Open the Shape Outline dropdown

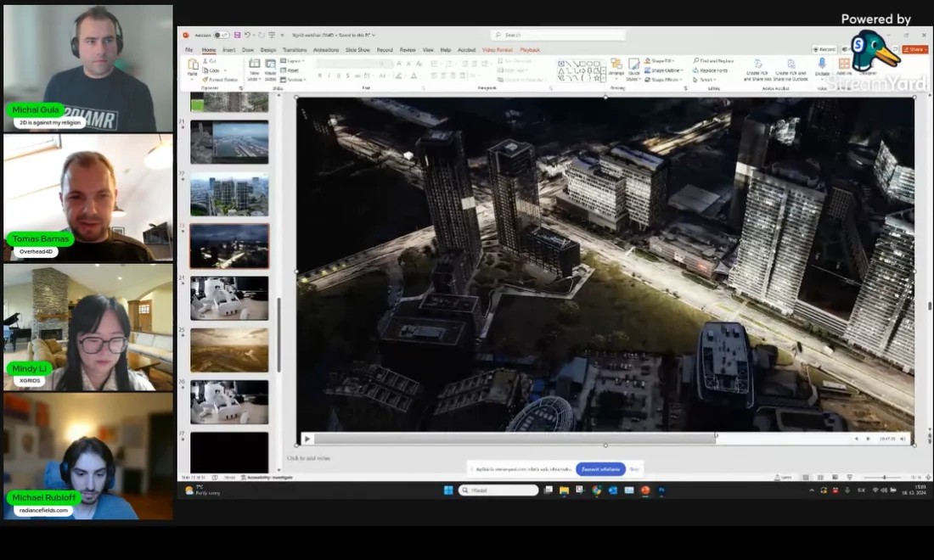tap(664, 70)
